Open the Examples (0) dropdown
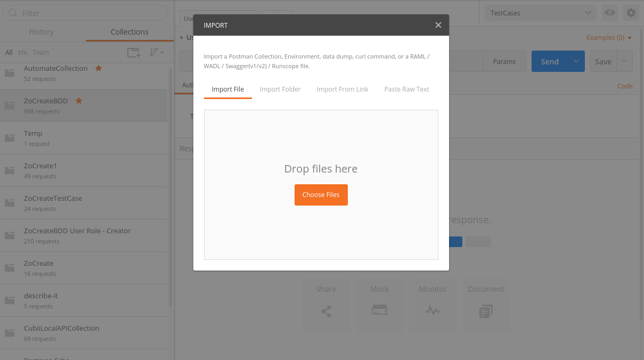The image size is (644, 360). click(x=609, y=38)
